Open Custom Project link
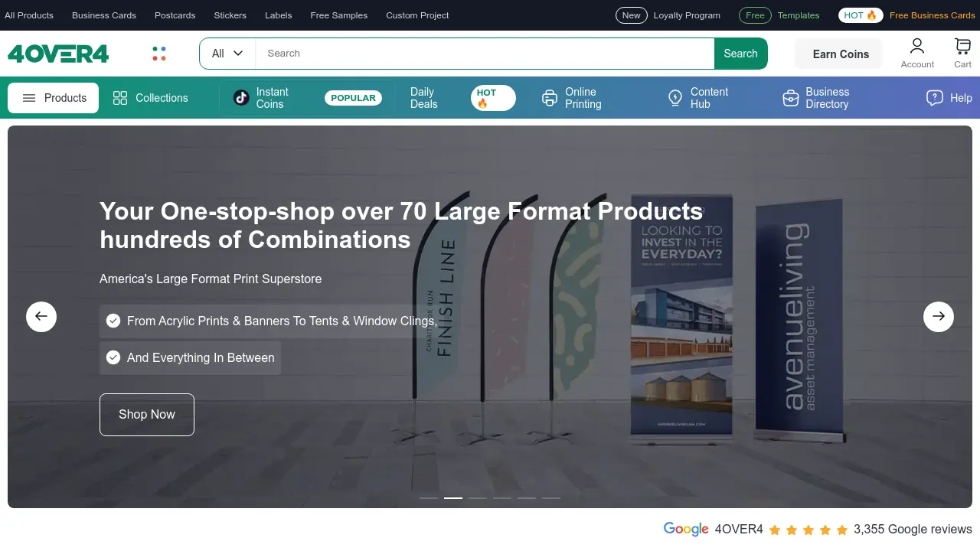The image size is (980, 551). click(417, 15)
